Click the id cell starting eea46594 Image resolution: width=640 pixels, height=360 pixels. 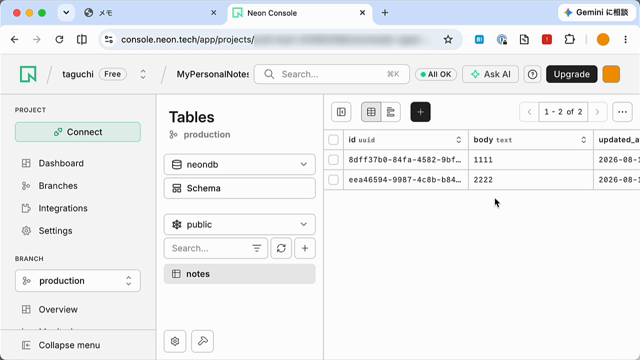tap(406, 180)
